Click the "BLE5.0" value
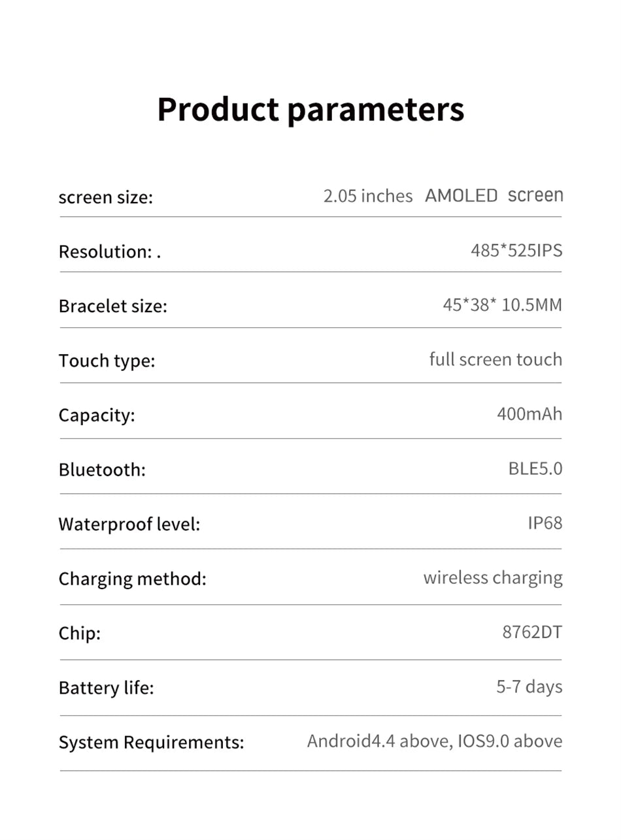 click(x=535, y=468)
